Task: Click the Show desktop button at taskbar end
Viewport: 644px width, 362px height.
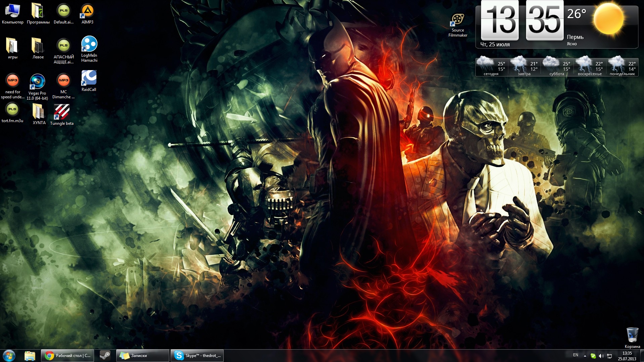Action: coord(641,356)
